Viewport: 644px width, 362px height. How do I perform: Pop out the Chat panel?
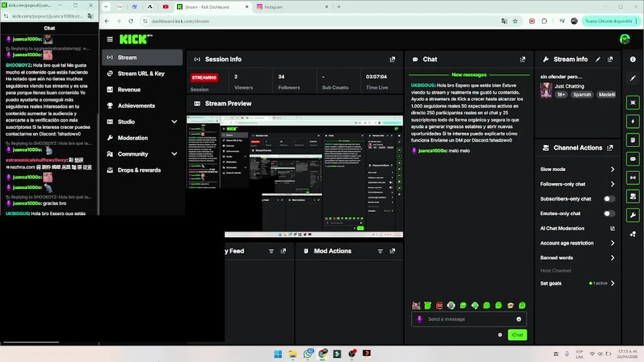[523, 59]
